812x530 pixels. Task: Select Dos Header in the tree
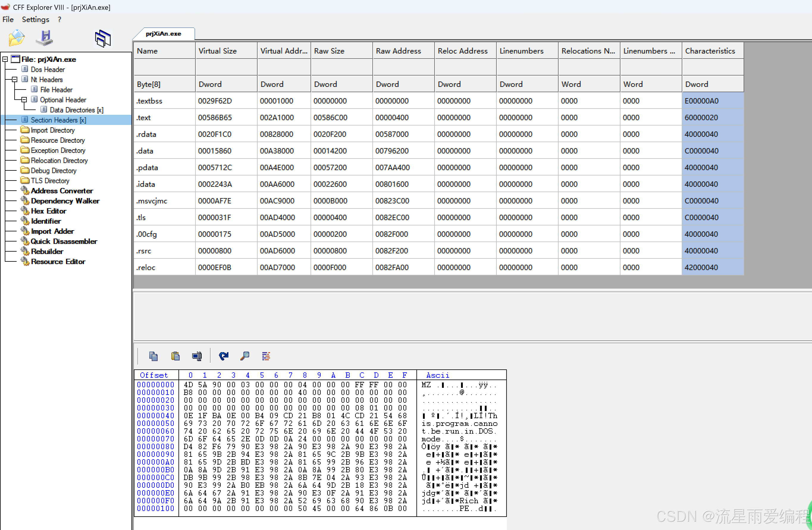point(48,70)
